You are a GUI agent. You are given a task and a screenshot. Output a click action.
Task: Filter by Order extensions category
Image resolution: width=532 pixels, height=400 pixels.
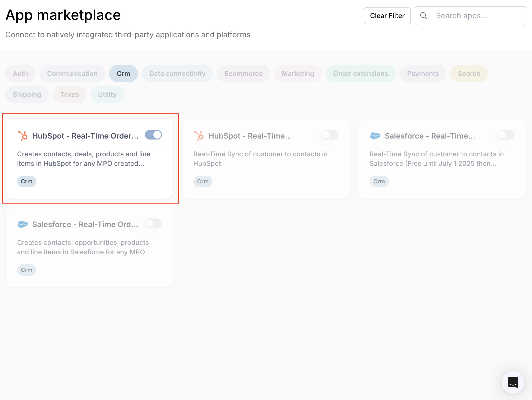(x=361, y=74)
